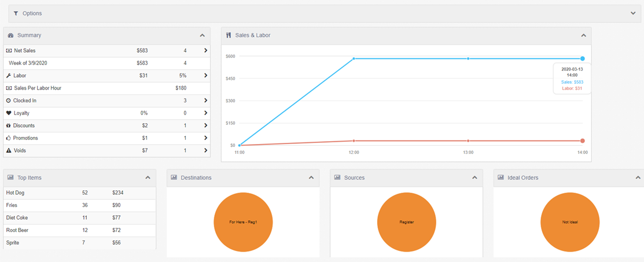Open Net Sales details arrow
The width and height of the screenshot is (644, 262).
click(205, 51)
